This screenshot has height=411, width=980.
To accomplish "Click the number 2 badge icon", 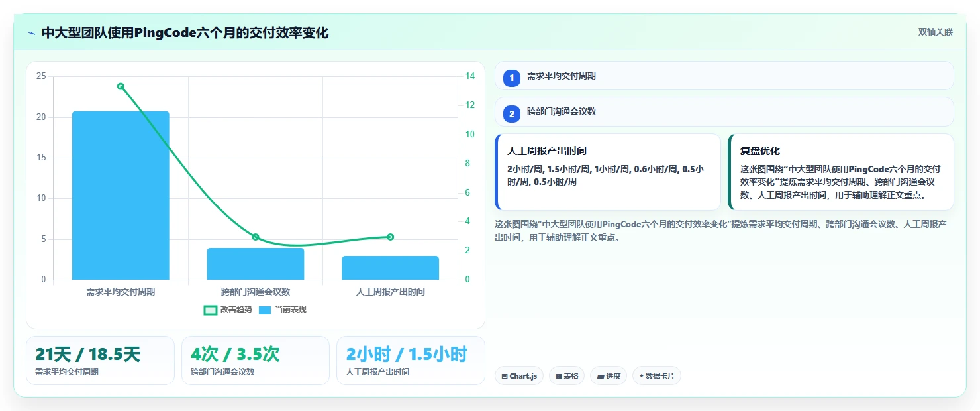I will pos(511,114).
